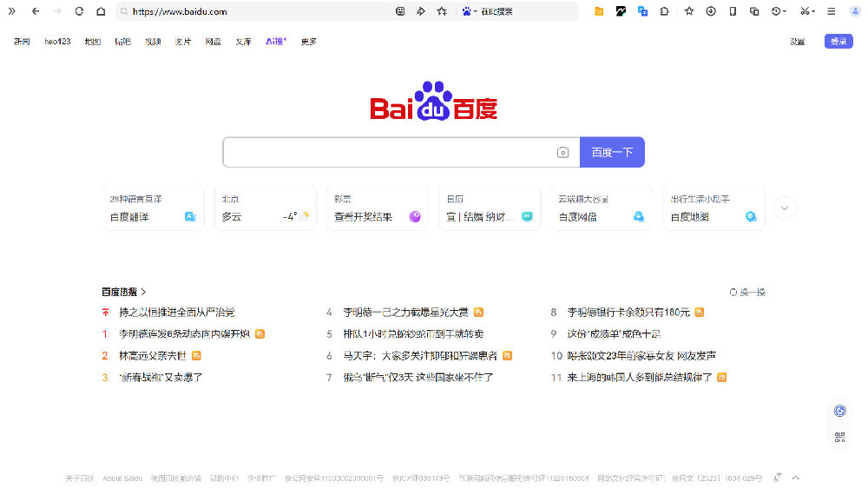Open hot search item number 8 银行卡余额
This screenshot has width=868, height=488.
[x=628, y=313]
